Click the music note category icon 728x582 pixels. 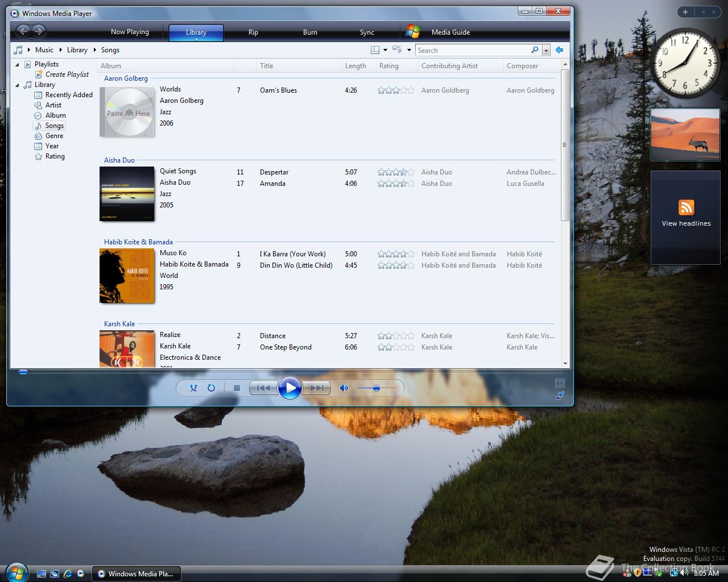tap(19, 50)
